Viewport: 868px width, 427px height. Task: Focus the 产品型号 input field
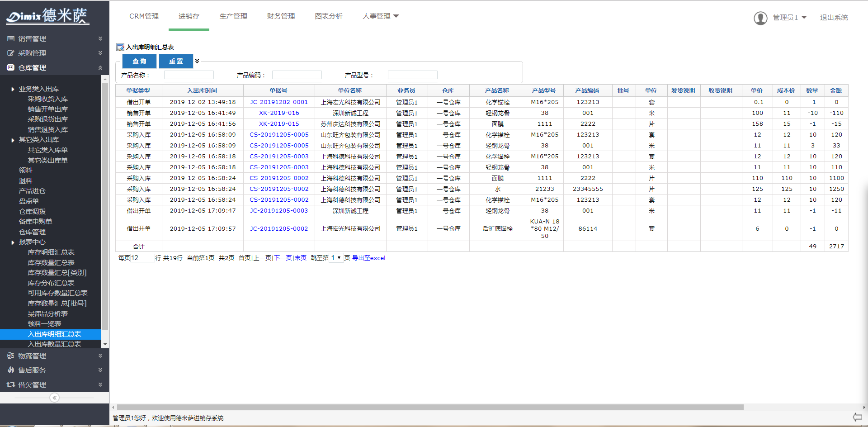[412, 75]
